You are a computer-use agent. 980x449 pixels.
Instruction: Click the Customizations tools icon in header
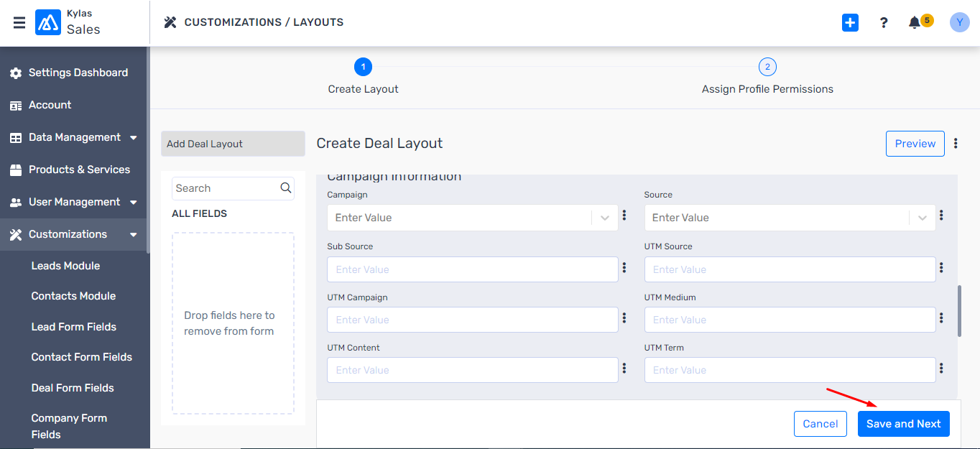tap(170, 22)
